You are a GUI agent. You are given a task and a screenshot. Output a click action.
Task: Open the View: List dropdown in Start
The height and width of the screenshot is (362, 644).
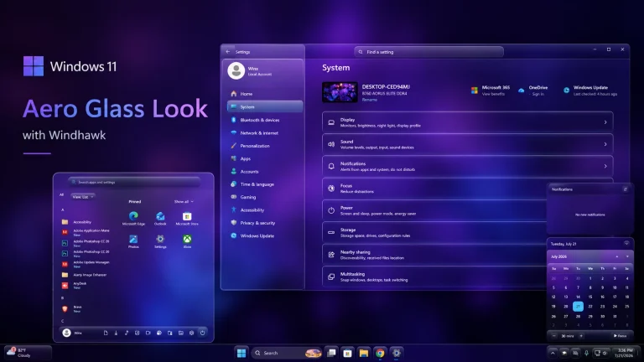click(x=83, y=197)
